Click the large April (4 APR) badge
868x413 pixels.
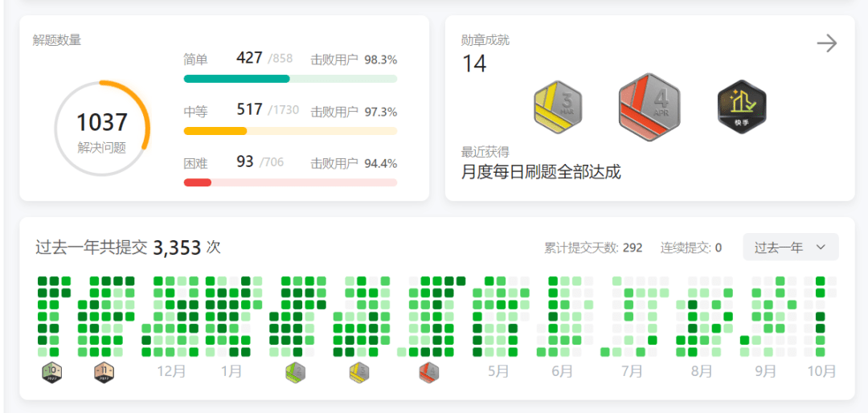[649, 107]
